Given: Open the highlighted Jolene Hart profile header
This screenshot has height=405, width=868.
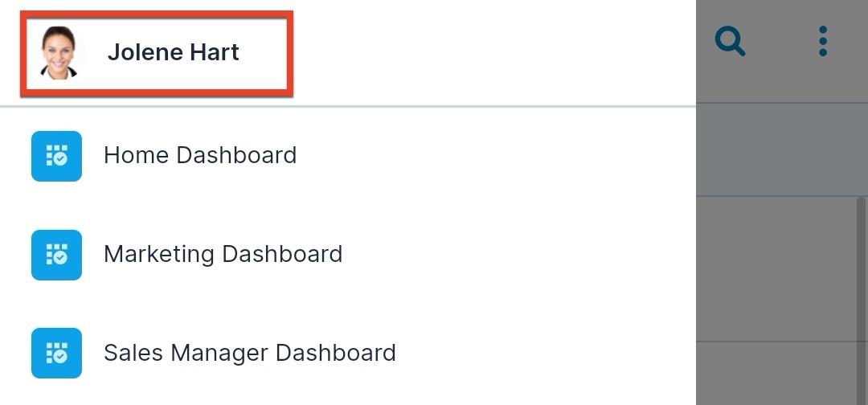Looking at the screenshot, I should pos(157,53).
